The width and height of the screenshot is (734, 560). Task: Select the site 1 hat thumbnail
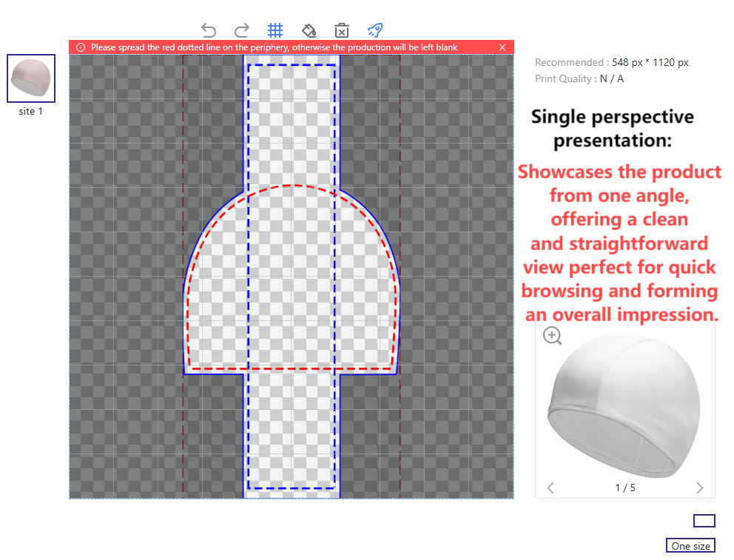(31, 78)
